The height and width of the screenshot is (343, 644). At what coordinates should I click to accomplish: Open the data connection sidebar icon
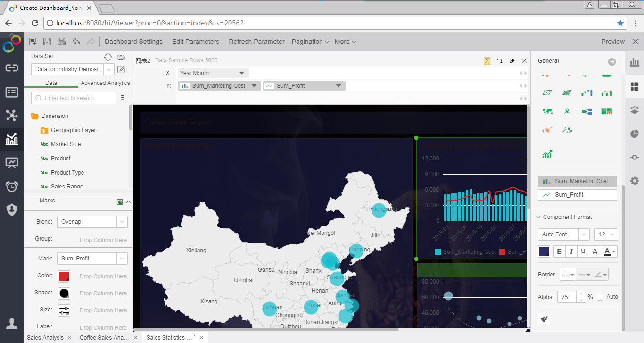click(x=12, y=68)
